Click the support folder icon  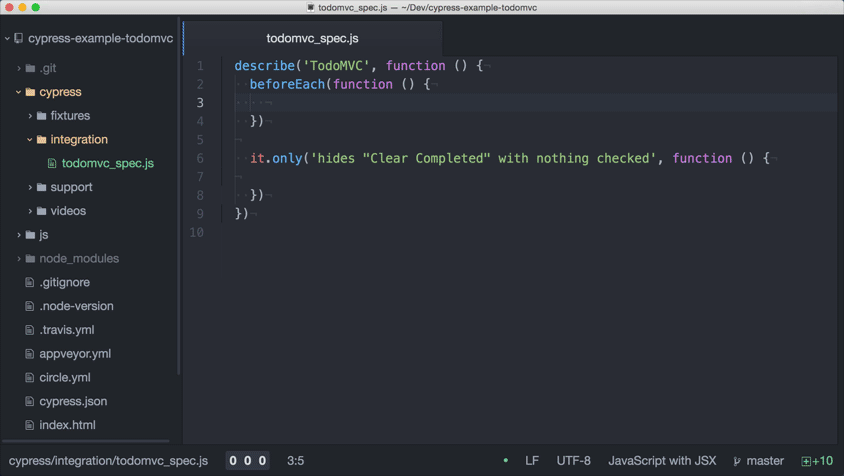(41, 187)
